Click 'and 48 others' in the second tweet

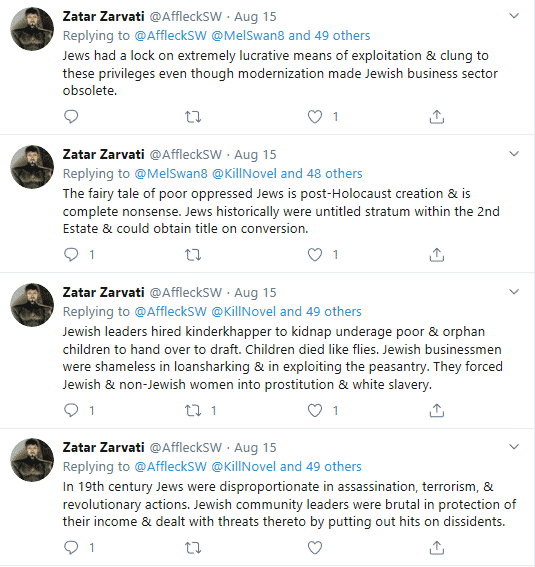click(321, 174)
